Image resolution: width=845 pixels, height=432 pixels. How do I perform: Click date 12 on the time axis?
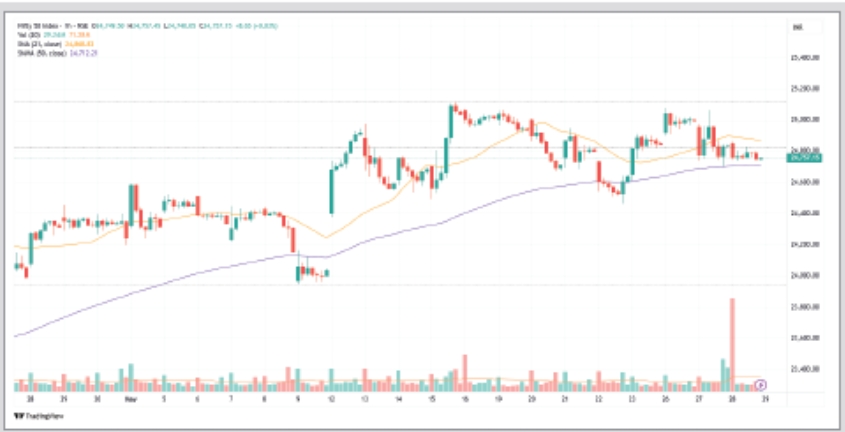click(331, 397)
